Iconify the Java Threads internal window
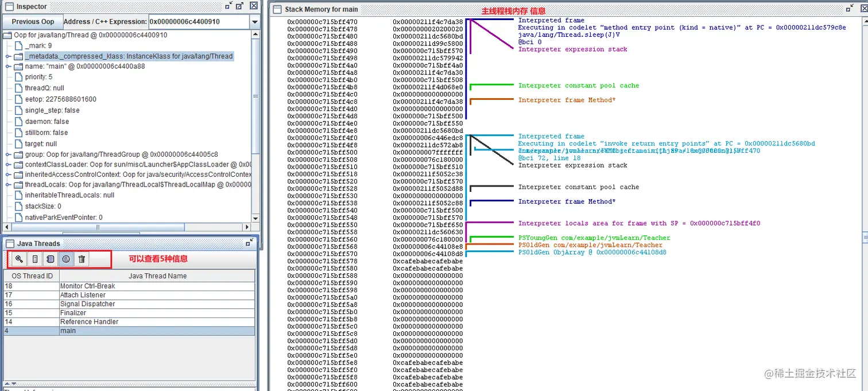The height and width of the screenshot is (391, 868). click(x=249, y=243)
